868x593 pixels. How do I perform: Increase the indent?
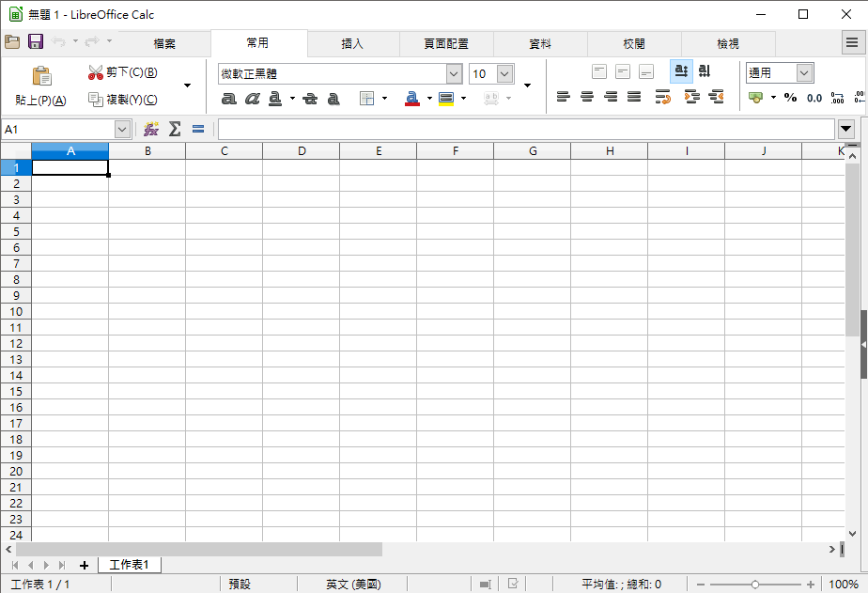click(x=692, y=98)
